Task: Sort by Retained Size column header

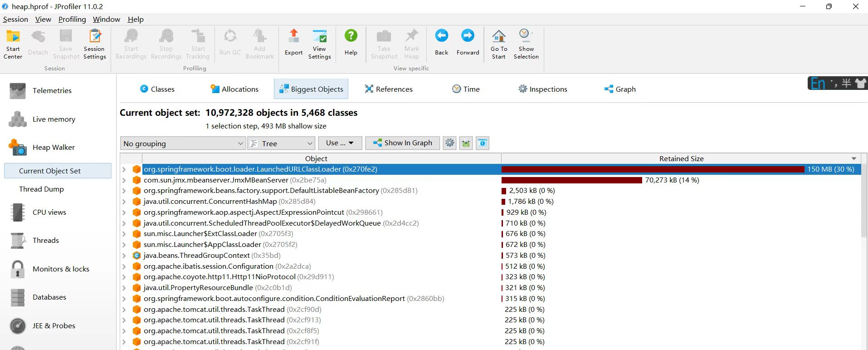Action: point(681,158)
